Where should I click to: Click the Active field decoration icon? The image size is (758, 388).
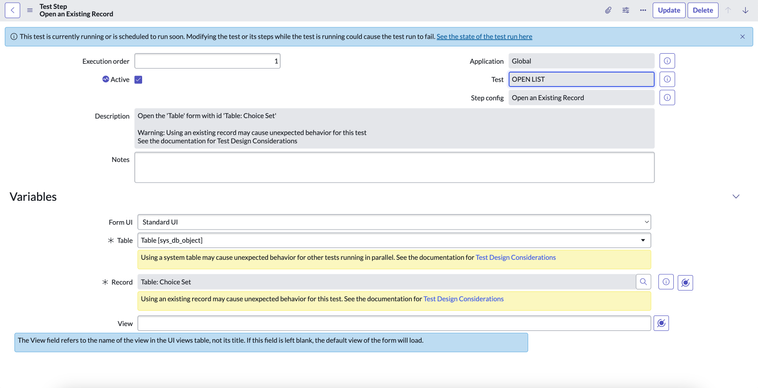click(x=105, y=79)
